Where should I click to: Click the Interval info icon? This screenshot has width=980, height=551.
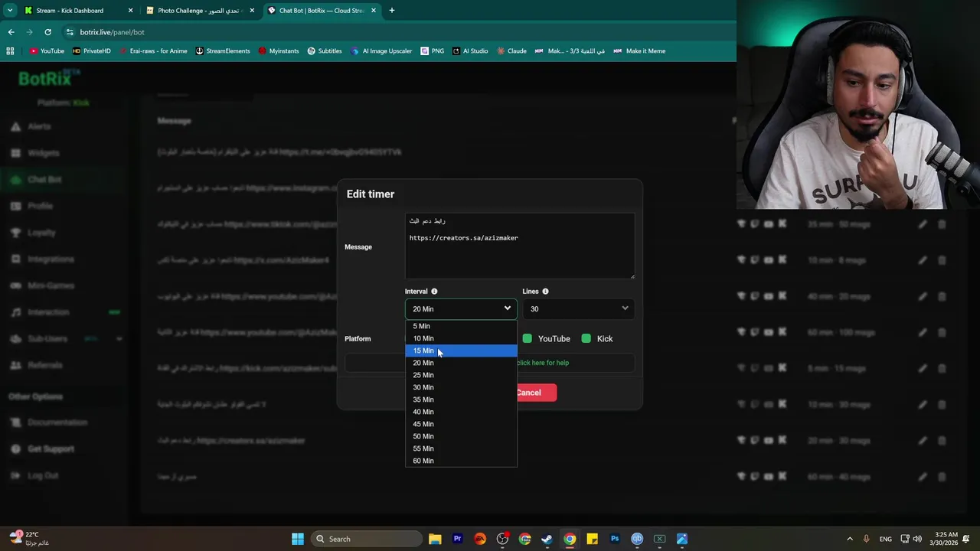click(x=434, y=292)
